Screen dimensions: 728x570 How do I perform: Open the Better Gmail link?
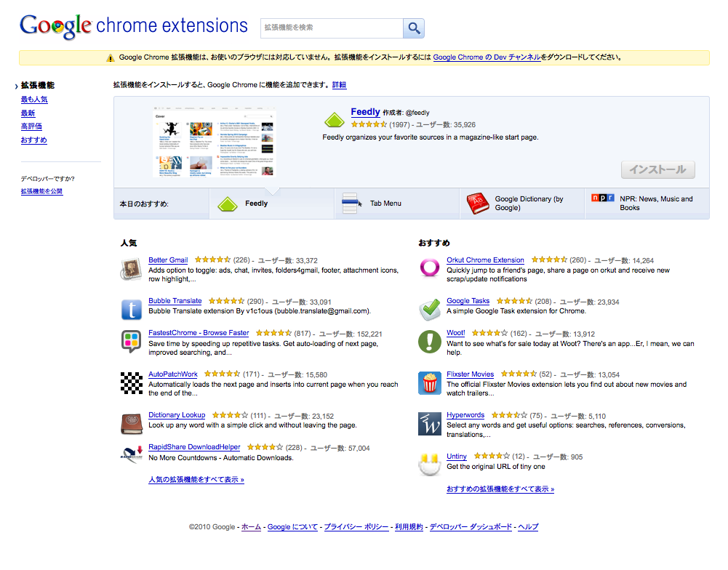click(168, 260)
